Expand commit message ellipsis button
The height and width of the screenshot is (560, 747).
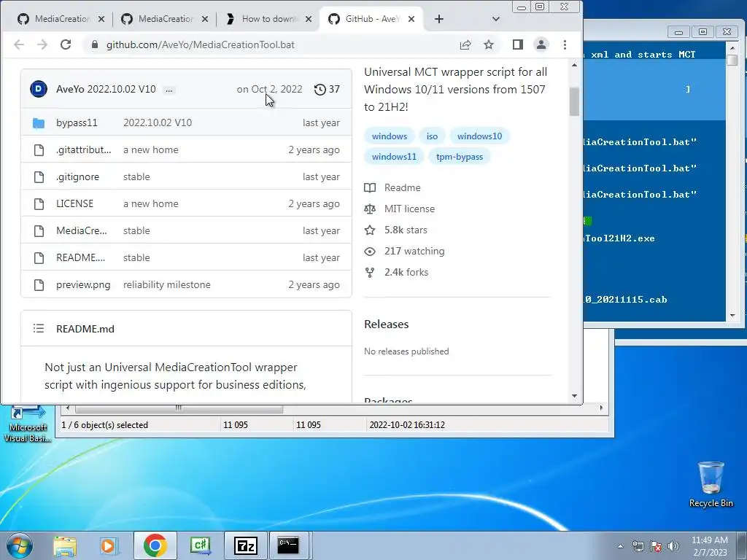169,90
